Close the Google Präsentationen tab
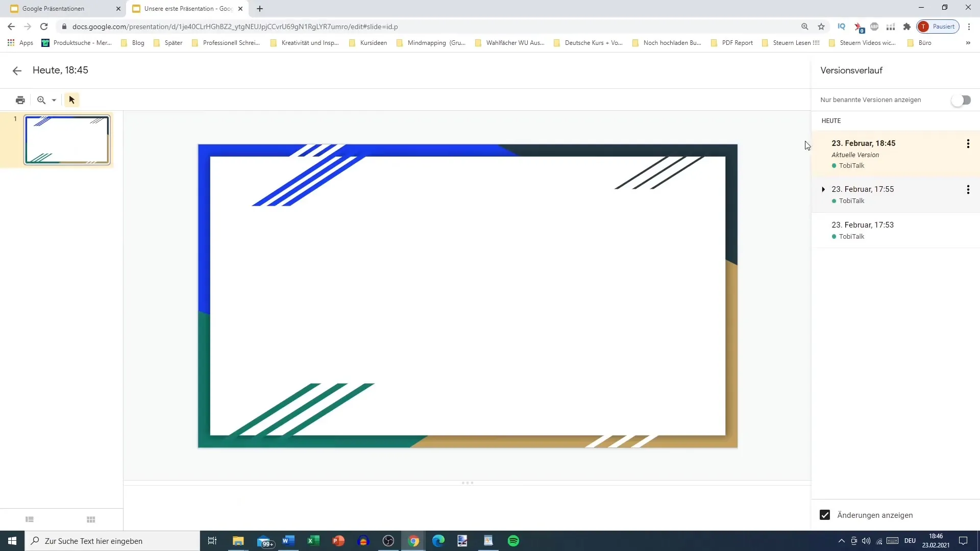Viewport: 980px width, 551px height. coord(118,9)
